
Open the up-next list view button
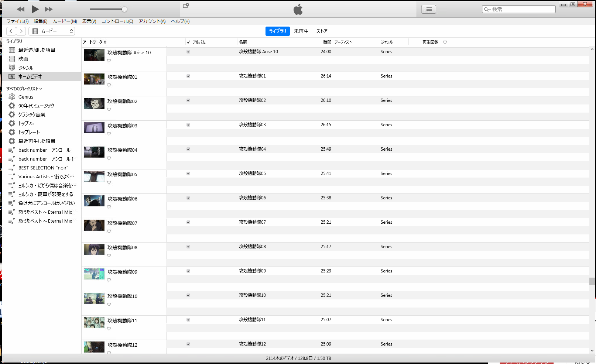click(429, 9)
